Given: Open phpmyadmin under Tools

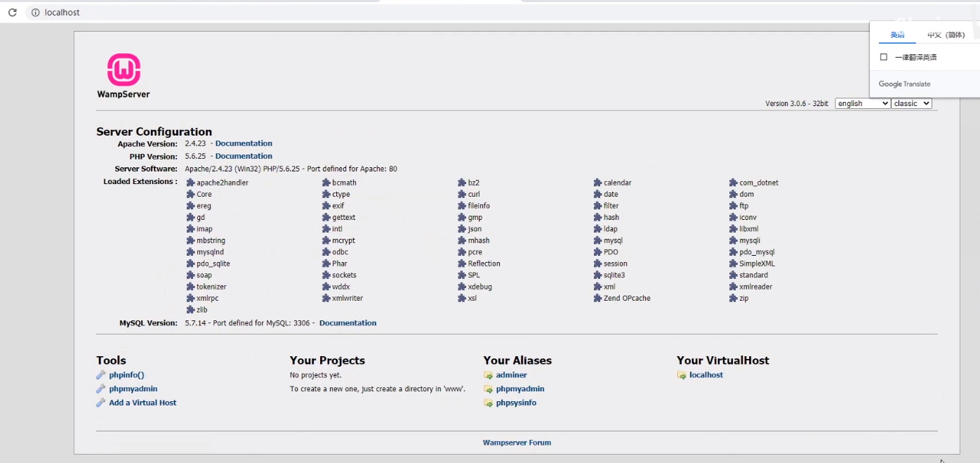Looking at the screenshot, I should (133, 389).
